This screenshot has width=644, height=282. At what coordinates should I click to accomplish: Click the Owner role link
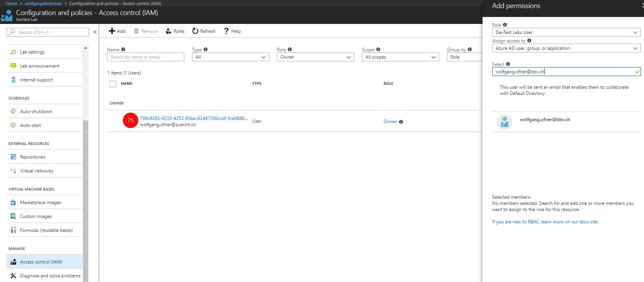pyautogui.click(x=390, y=122)
